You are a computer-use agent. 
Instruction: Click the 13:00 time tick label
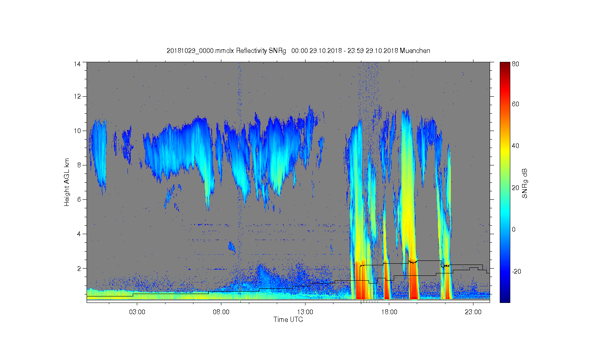click(x=305, y=312)
